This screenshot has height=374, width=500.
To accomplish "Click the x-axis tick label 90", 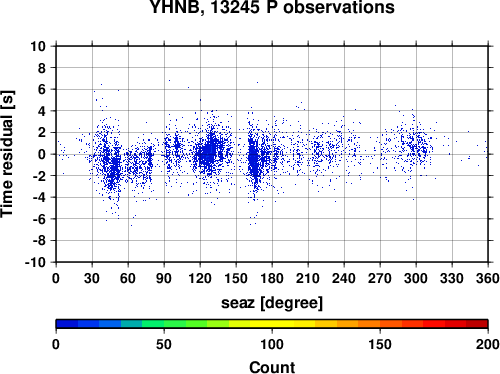I will click(164, 278).
